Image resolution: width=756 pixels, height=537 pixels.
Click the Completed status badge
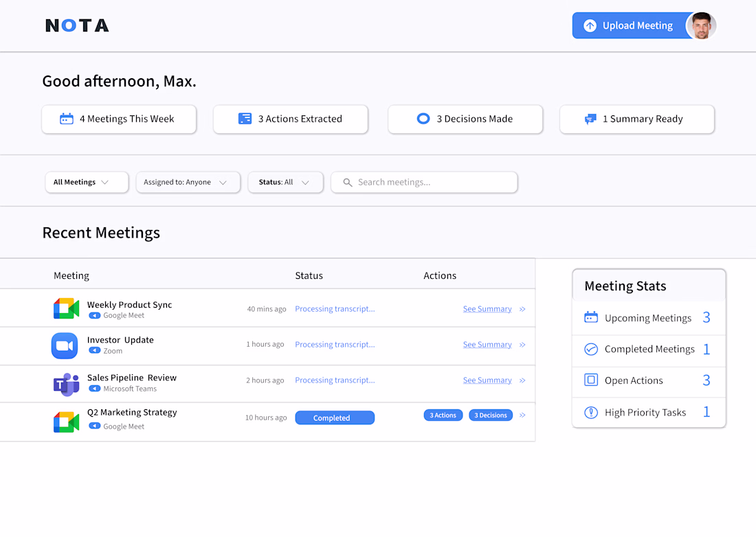(335, 418)
